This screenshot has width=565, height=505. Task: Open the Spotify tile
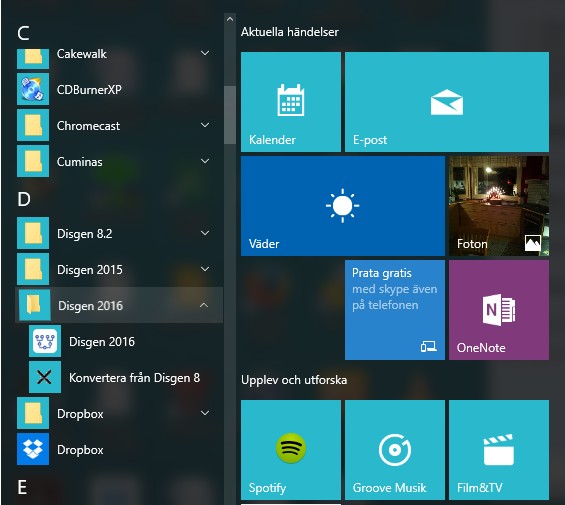click(x=291, y=450)
